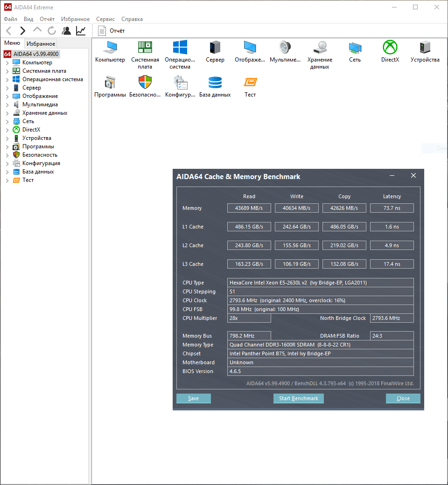This screenshot has width=448, height=485.
Task: Expand the Сеть tree node chevron
Action: tap(7, 122)
